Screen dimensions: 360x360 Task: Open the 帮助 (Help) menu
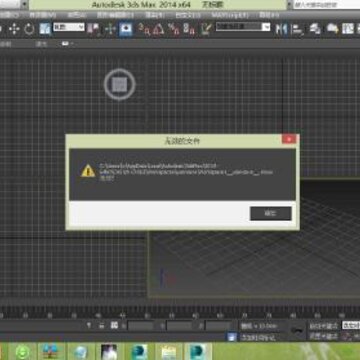tap(269, 15)
